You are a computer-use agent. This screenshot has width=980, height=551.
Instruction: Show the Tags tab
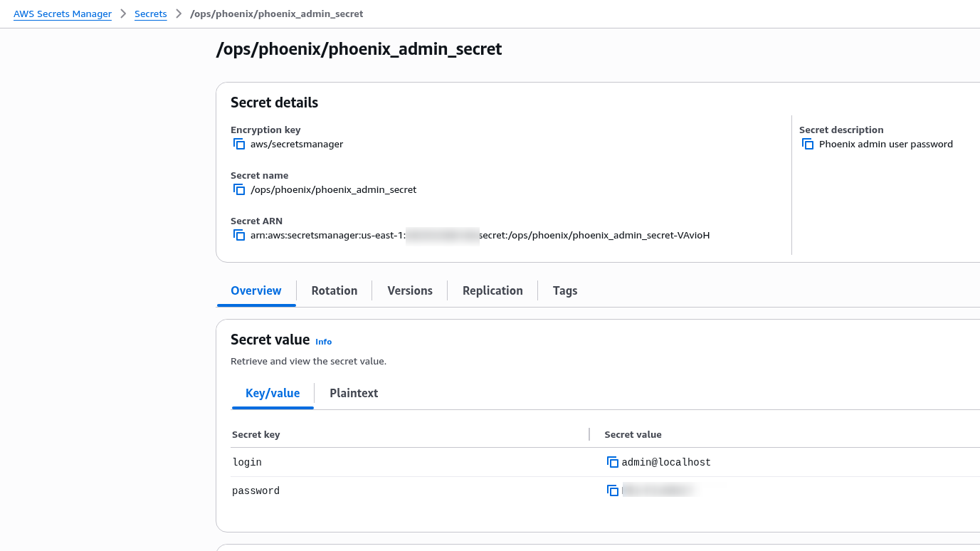pos(565,290)
